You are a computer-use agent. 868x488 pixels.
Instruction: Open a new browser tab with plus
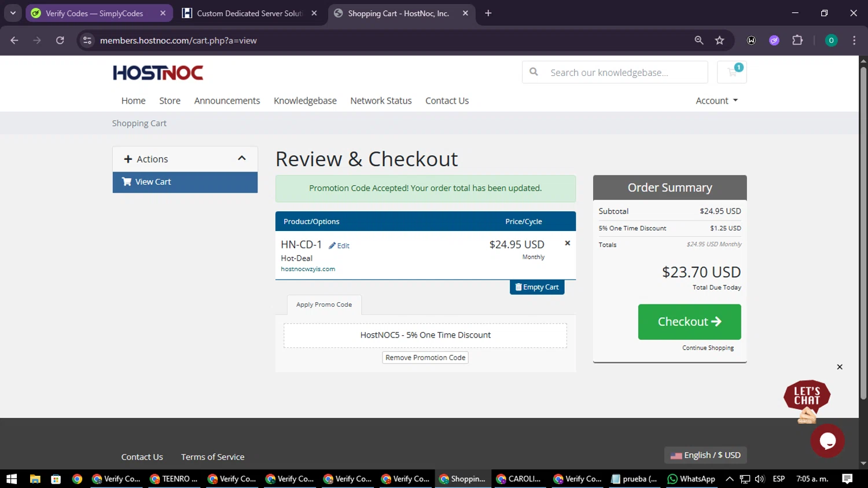point(488,13)
